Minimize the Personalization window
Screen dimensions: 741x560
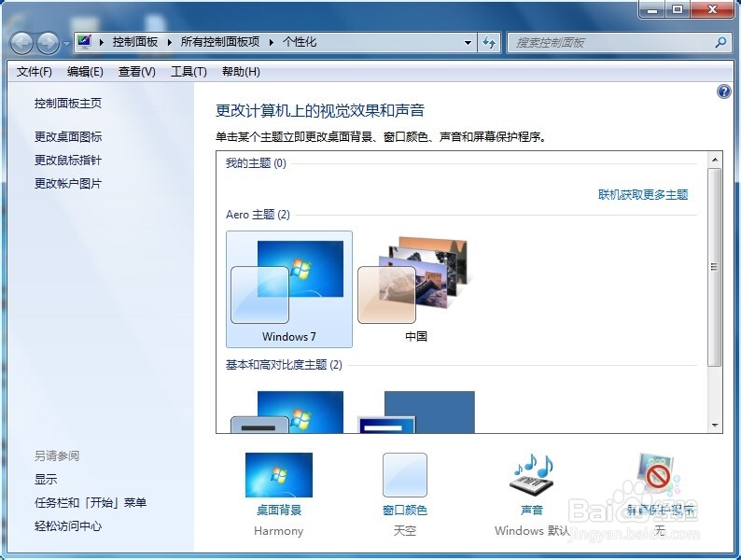653,9
